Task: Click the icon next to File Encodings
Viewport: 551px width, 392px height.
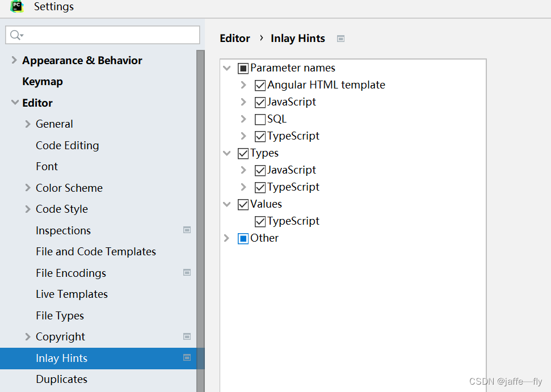Action: [x=187, y=272]
